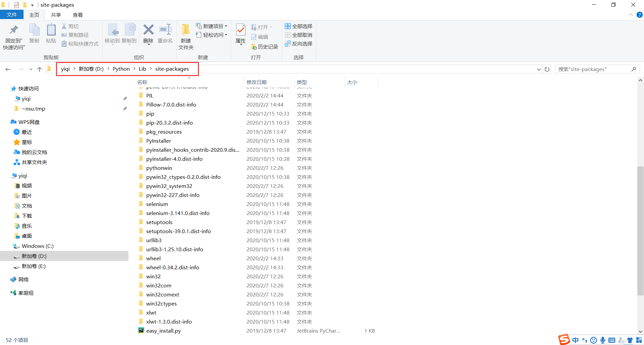This screenshot has height=345, width=644.
Task: Expand the address bar history dropdown
Action: pos(539,69)
